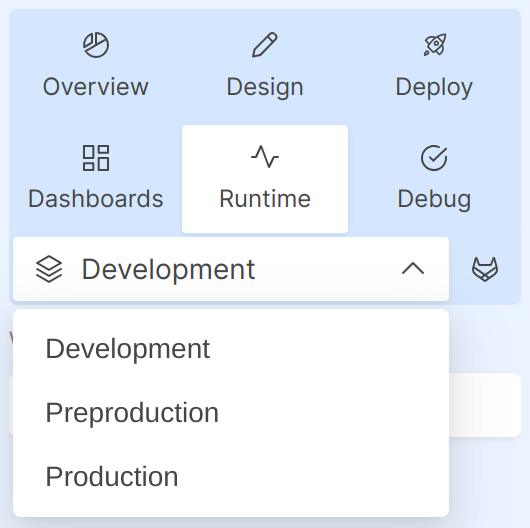Click the Dashboards grid icon
Viewport: 530px width, 528px height.
[96, 158]
